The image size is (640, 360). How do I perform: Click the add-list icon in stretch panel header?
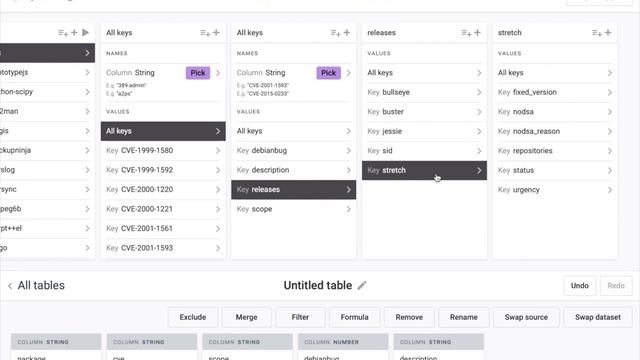tap(597, 33)
